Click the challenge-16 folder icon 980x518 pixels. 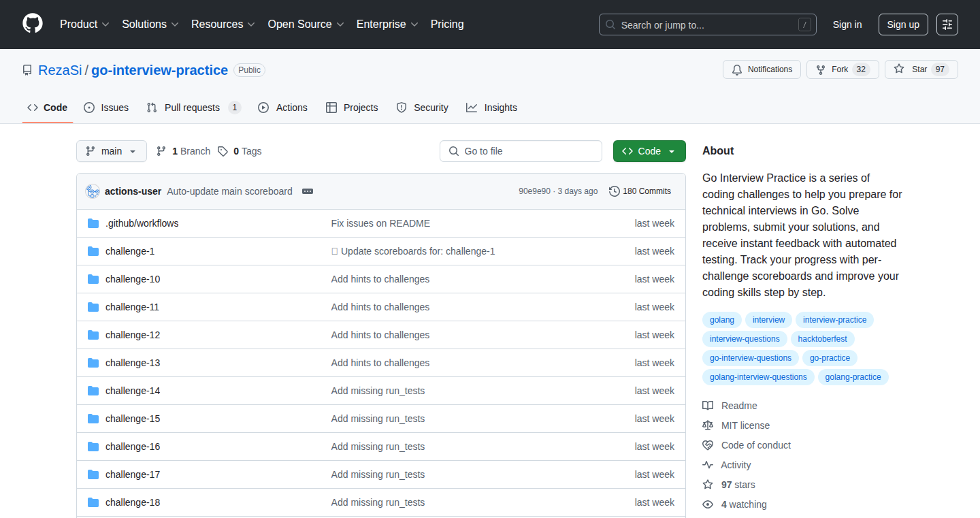pos(93,447)
